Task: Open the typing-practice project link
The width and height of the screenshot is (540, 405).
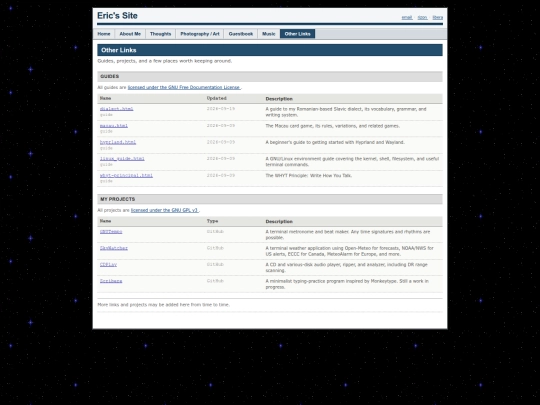Action: 111,281
